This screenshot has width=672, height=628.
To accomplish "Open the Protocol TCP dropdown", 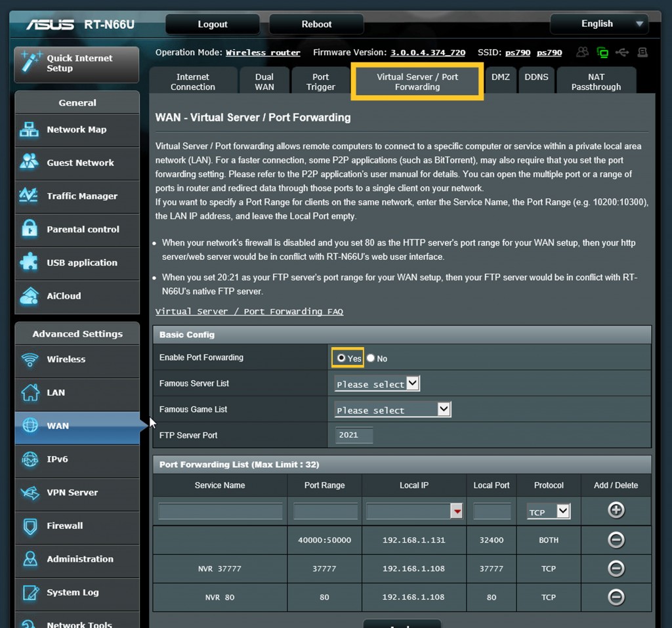I will (548, 511).
